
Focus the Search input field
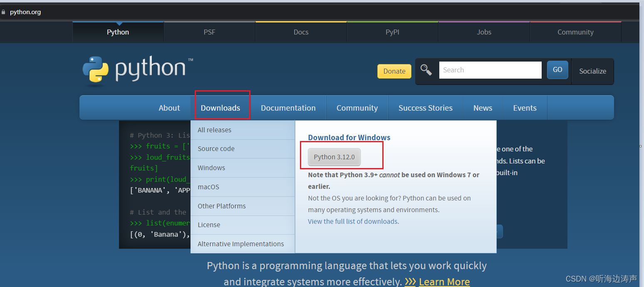tap(490, 70)
